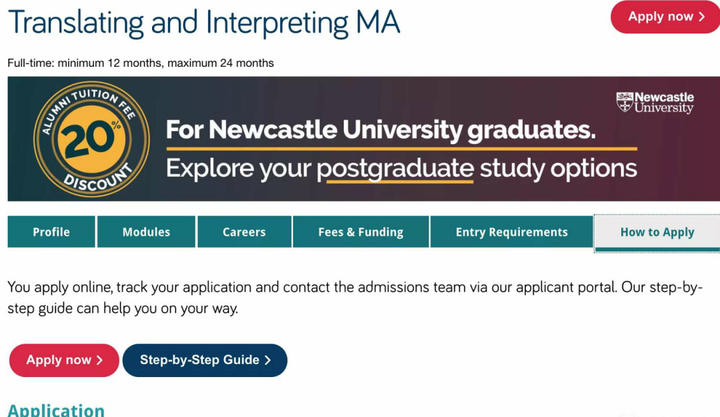Click the Newcastle University wordmark in banner
The image size is (720, 417).
(x=664, y=102)
